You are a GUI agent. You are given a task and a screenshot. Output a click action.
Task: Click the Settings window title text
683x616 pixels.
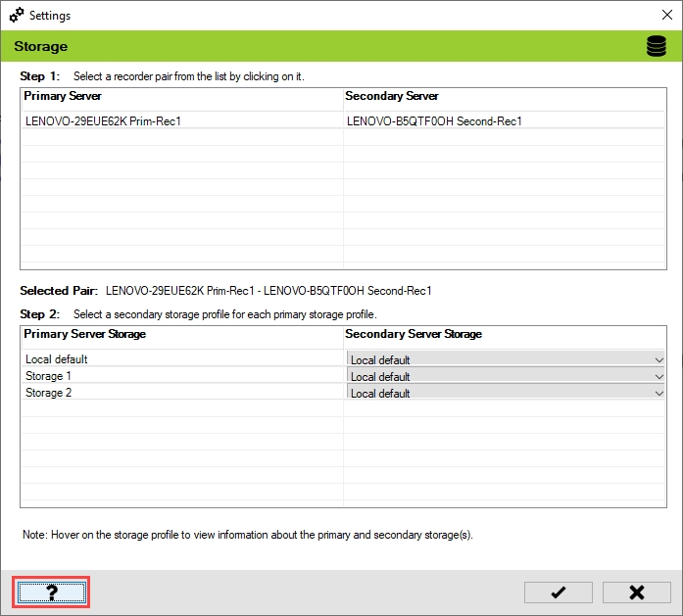tap(50, 16)
